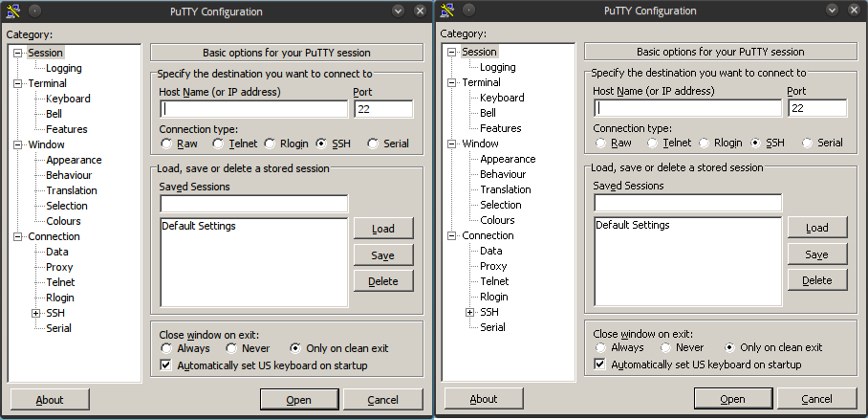Click About button in right window
The image size is (868, 420).
[484, 399]
